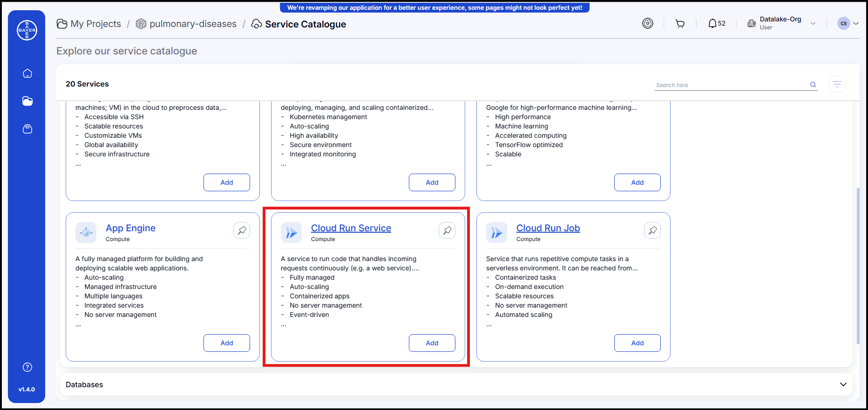Open the App Engine title
This screenshot has width=868, height=410.
coord(130,228)
